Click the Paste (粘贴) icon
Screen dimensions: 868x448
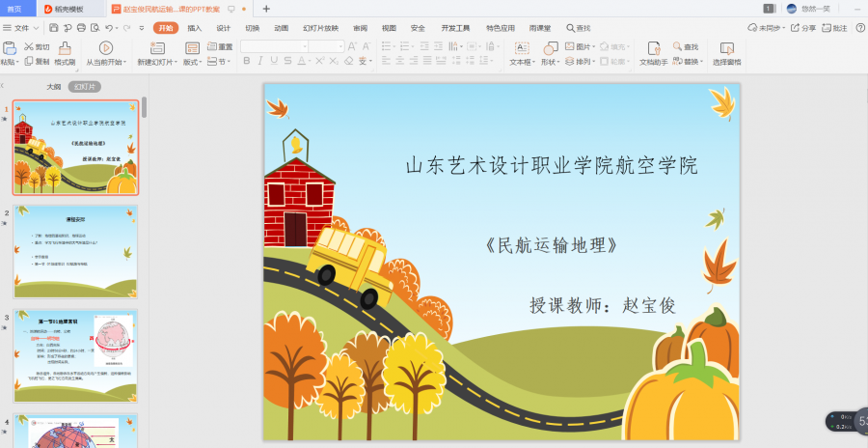click(10, 48)
